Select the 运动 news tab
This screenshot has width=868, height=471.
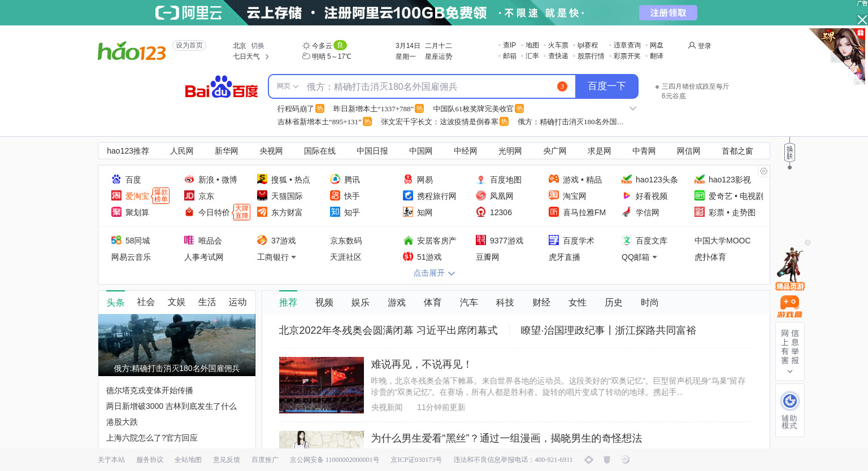237,302
